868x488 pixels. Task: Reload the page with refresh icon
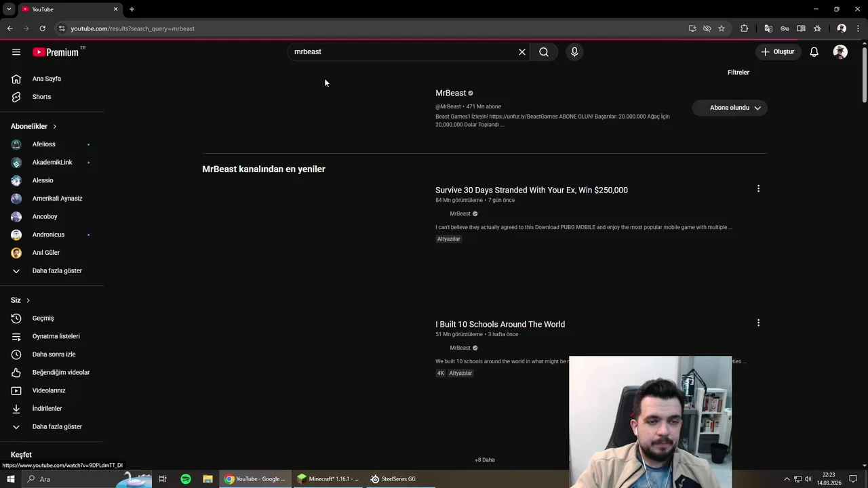42,28
